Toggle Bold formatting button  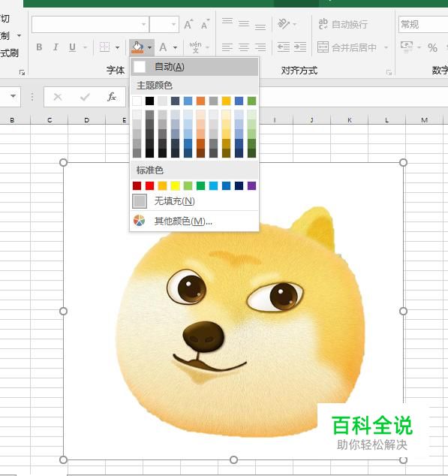[39, 47]
